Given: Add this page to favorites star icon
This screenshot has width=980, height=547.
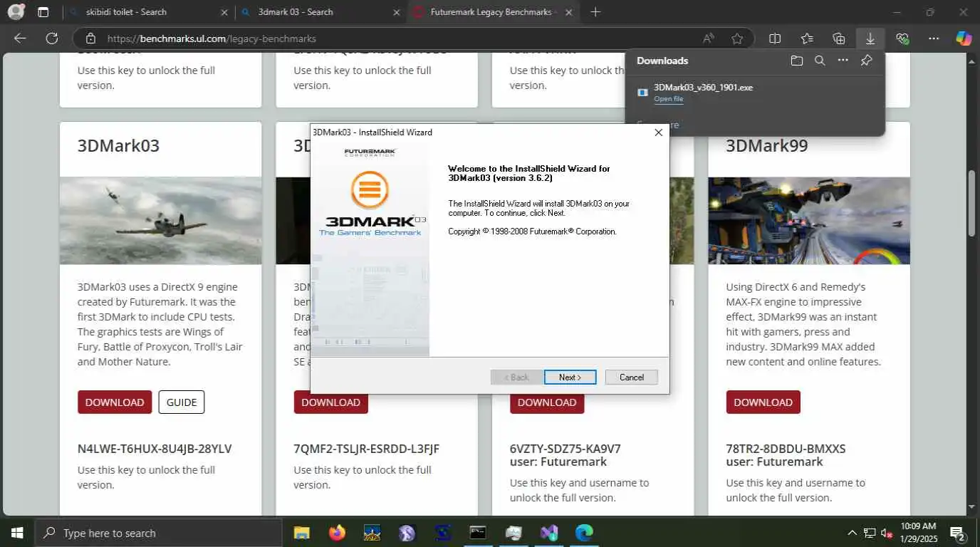Looking at the screenshot, I should pyautogui.click(x=737, y=38).
